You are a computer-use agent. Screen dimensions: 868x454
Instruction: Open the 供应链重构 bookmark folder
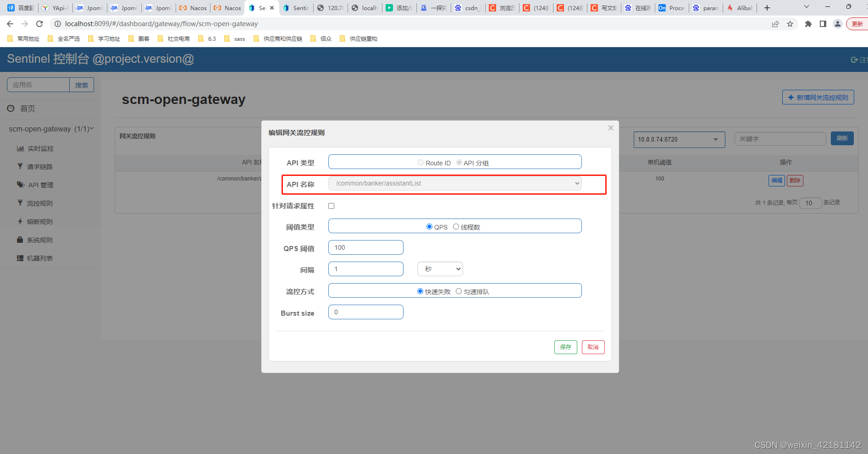click(x=359, y=39)
